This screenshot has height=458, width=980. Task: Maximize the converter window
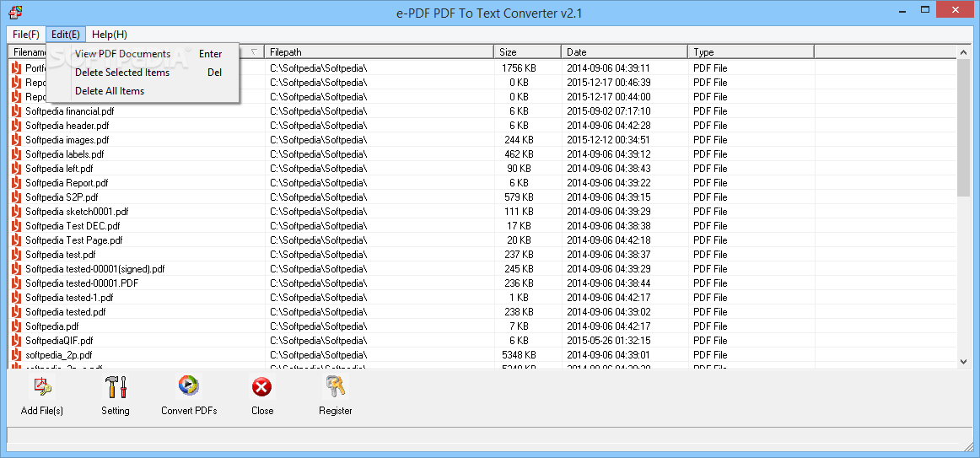(x=926, y=11)
